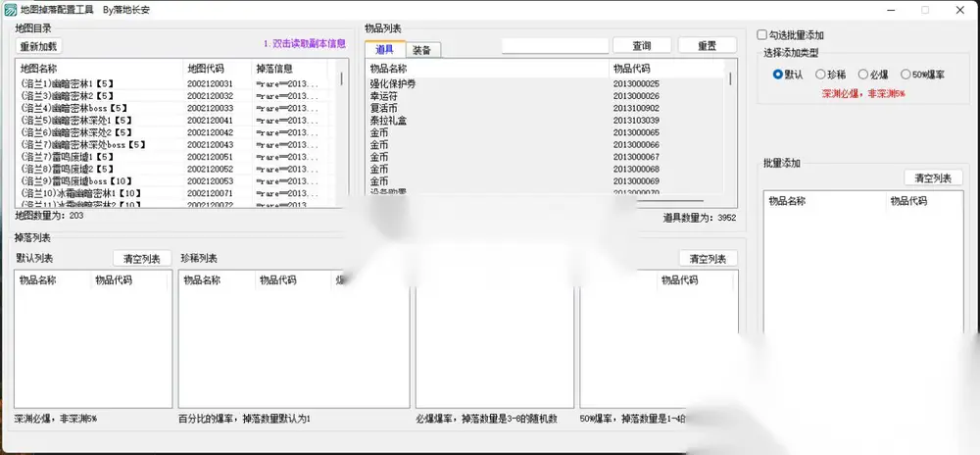
Task: Click 物品名称 header in 批量添加 list
Action: pyautogui.click(x=824, y=201)
